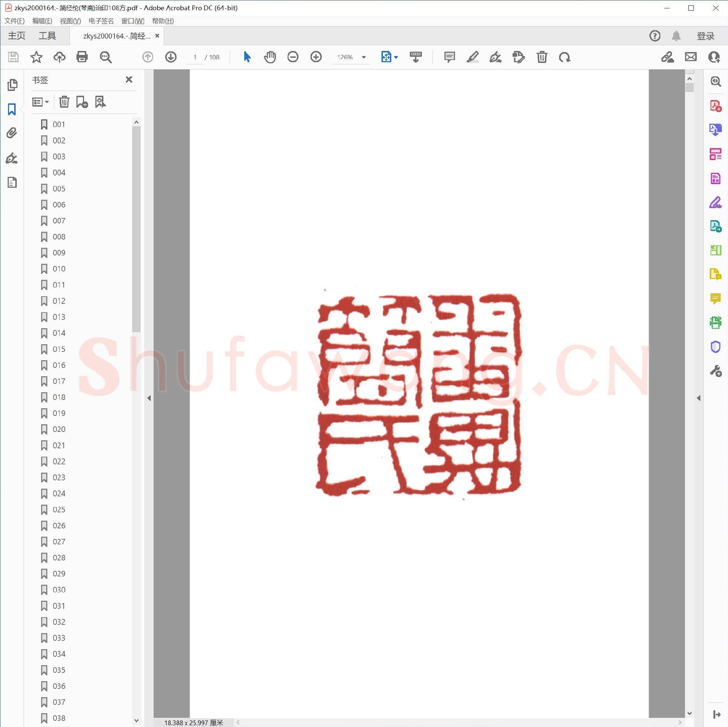Collapse the right tools pane arrow
Screen dimensions: 728x727
699,398
